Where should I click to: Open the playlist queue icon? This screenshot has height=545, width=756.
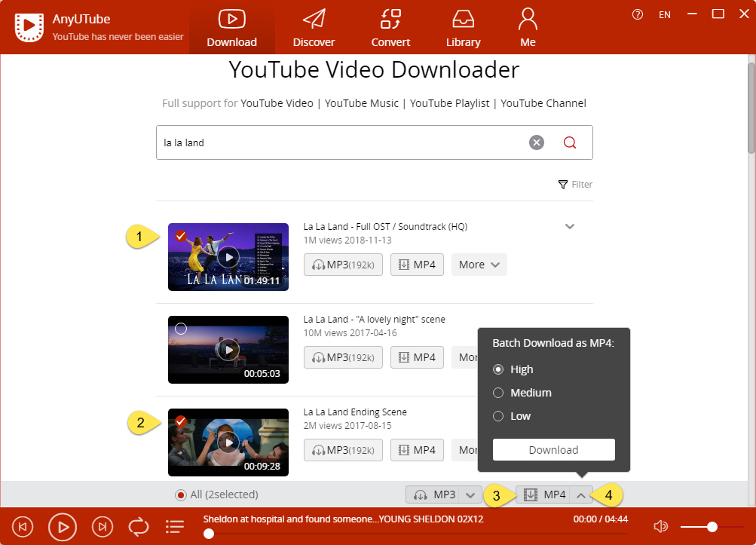point(175,527)
